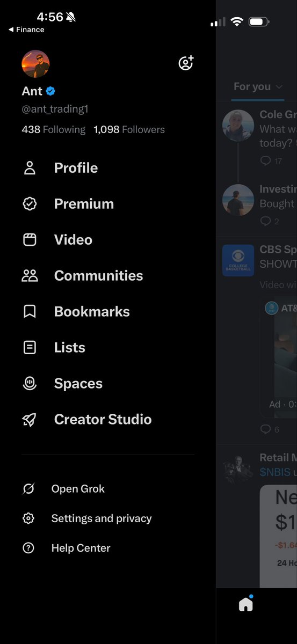Open the 1,098 Followers list
The image size is (297, 644).
point(129,129)
